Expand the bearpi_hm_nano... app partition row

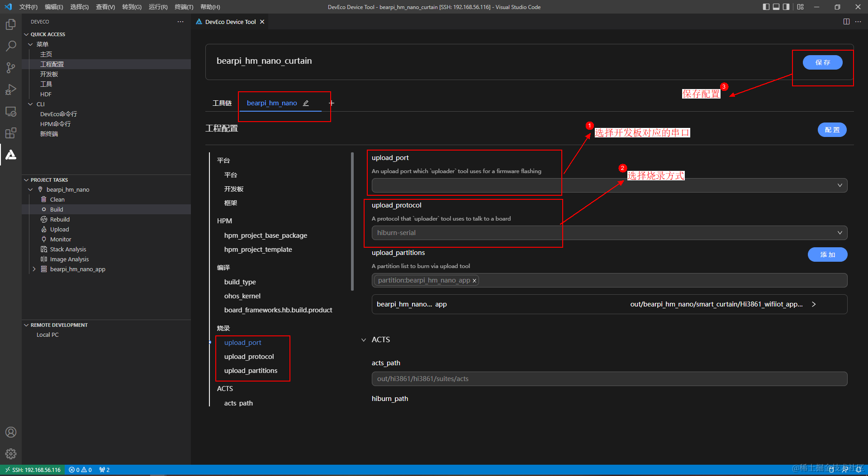click(814, 304)
